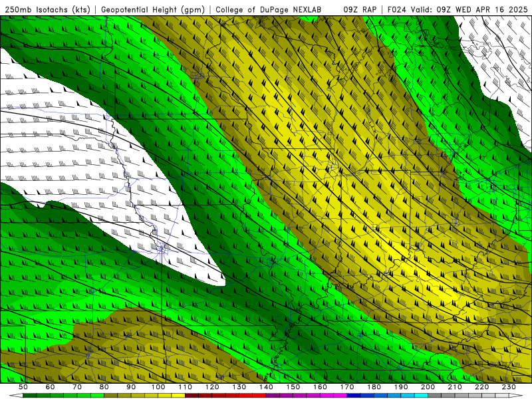
Task: Click the 230 value on the color scale
Action: point(509,387)
